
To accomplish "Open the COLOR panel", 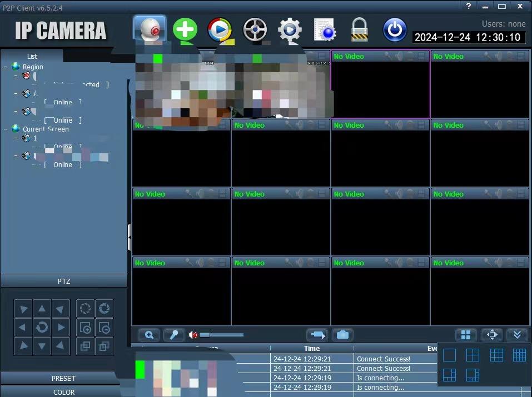I will pyautogui.click(x=63, y=392).
